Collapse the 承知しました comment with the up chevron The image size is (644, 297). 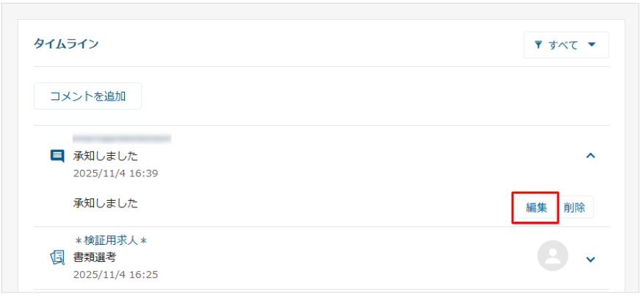[x=590, y=155]
